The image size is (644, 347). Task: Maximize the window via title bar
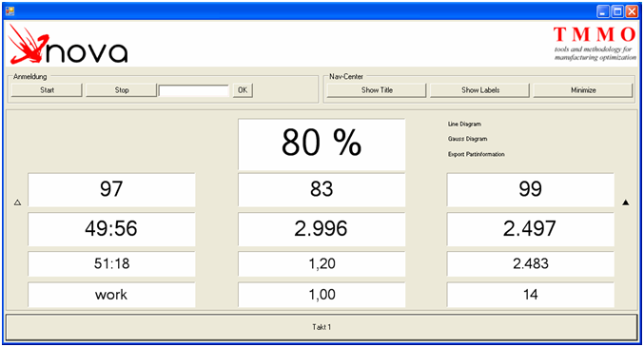[x=617, y=11]
